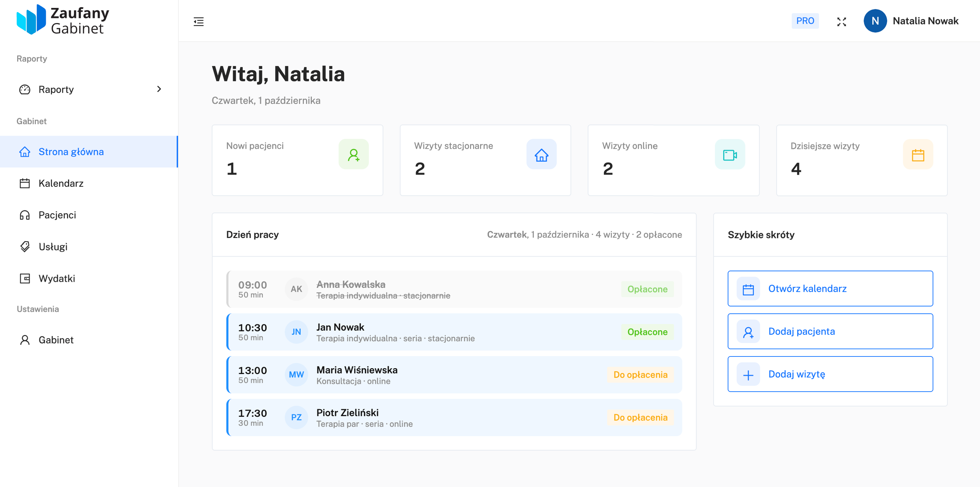Toggle fullscreen mode icon
The image size is (980, 487).
coord(841,22)
